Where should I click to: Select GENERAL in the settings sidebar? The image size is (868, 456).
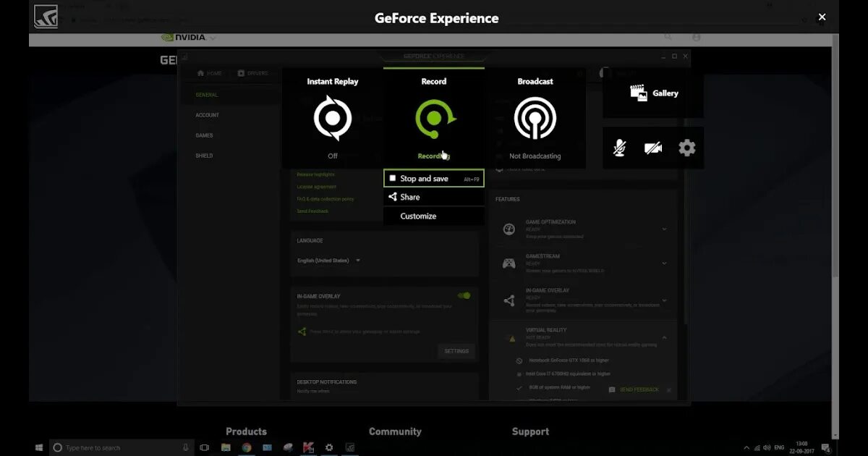(x=206, y=95)
